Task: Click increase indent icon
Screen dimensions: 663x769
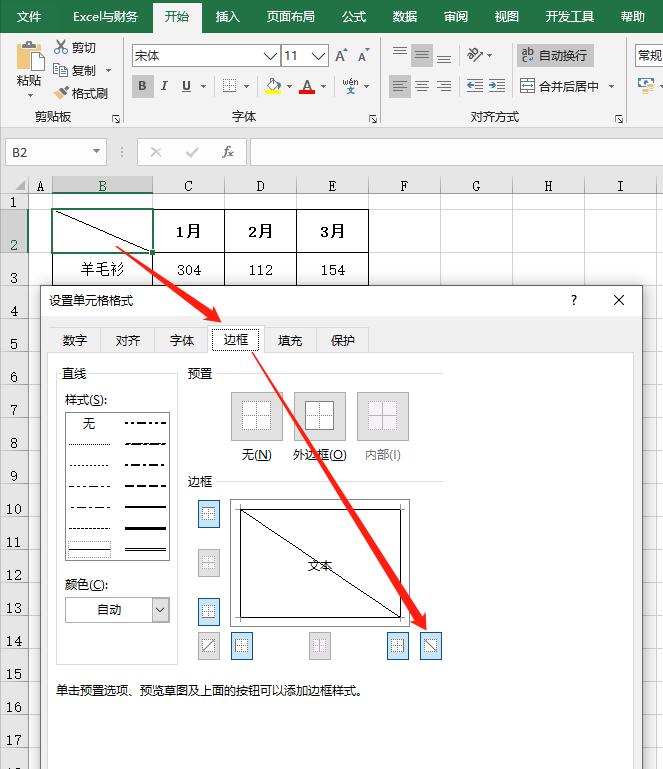Action: click(x=497, y=86)
